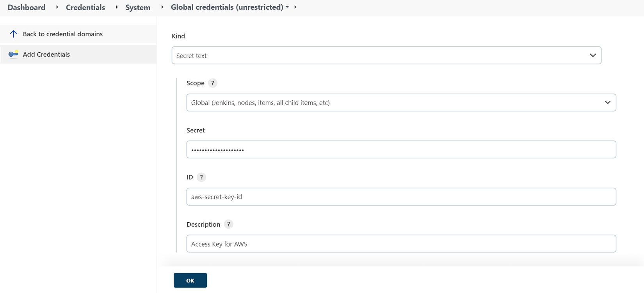Open the Global credentials breadcrumb dropdown caret
The height and width of the screenshot is (293, 644).
[288, 7]
